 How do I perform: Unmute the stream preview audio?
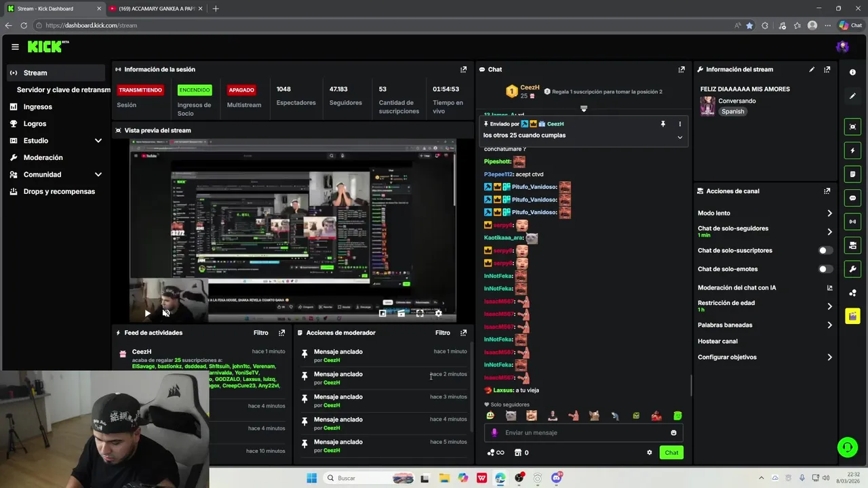point(166,313)
